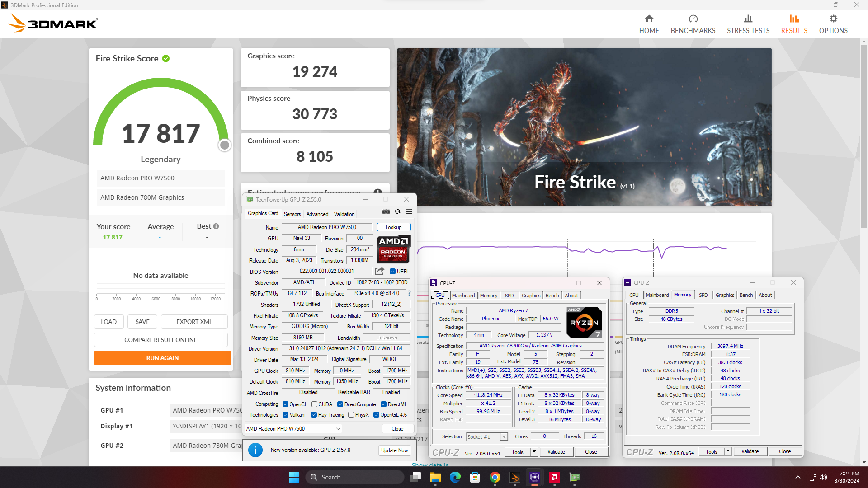Image resolution: width=868 pixels, height=488 pixels.
Task: Click Validate in CPU-Z Memory window
Action: click(750, 451)
